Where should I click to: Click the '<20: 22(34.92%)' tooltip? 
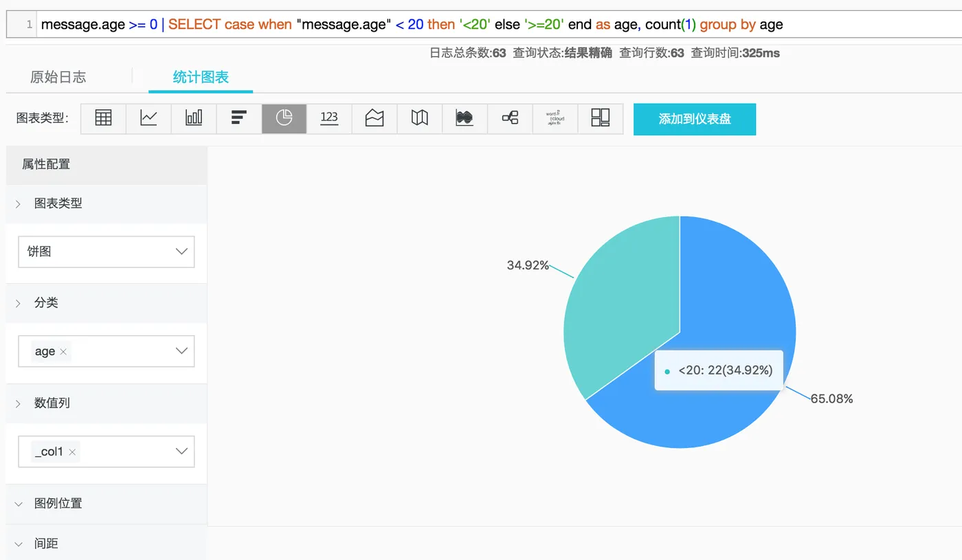tap(719, 370)
